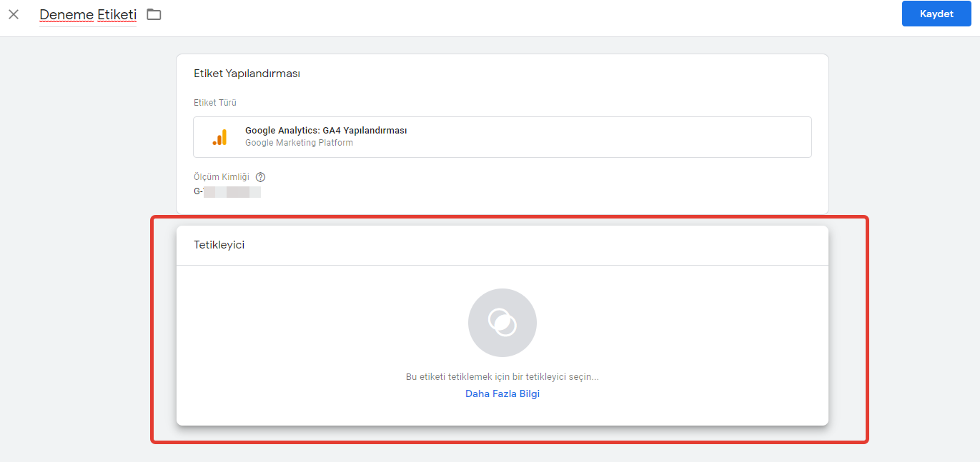Click the text Bu etiketi tetiklemek için bir tetikleyici seçin

503,376
